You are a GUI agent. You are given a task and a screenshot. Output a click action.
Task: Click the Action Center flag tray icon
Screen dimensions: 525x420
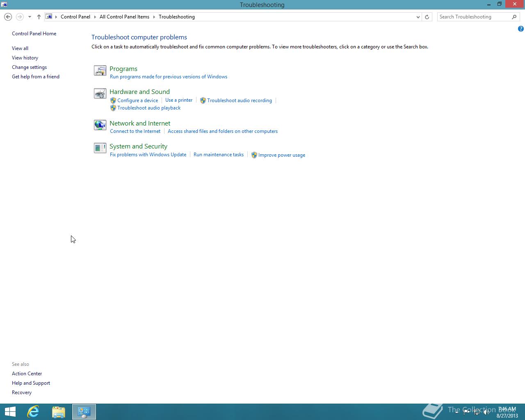pyautogui.click(x=467, y=412)
